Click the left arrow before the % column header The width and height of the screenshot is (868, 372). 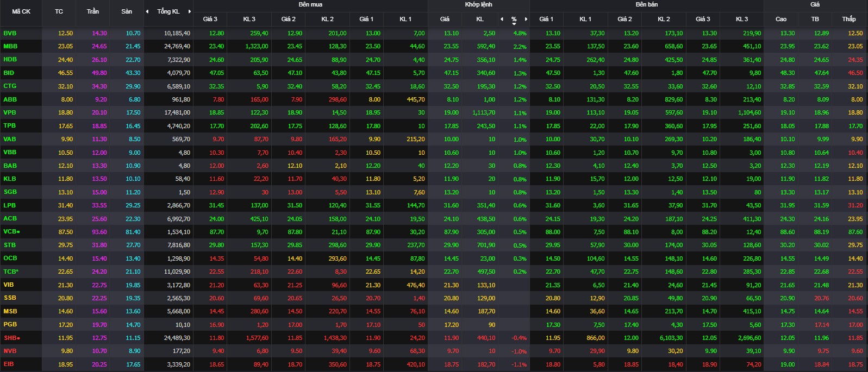click(x=502, y=19)
